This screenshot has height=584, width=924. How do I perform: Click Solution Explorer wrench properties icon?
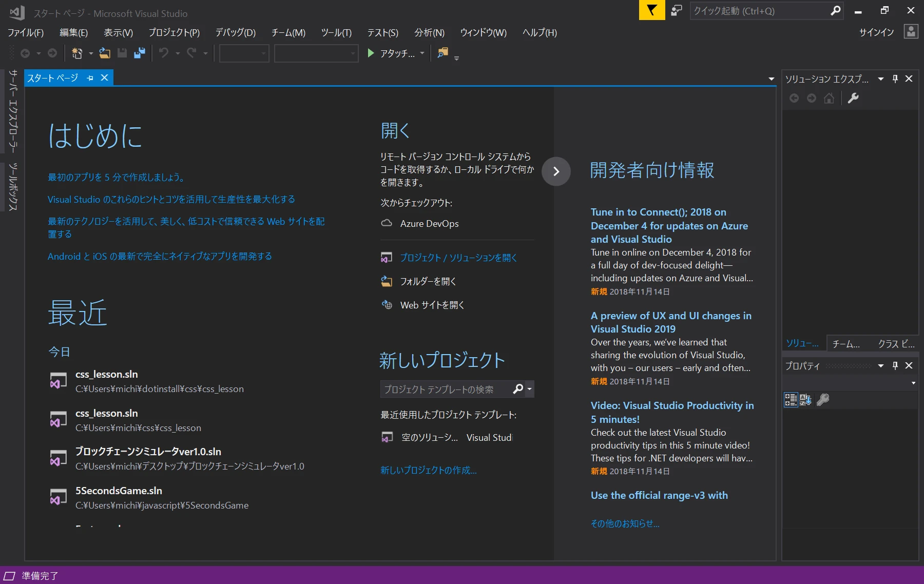(x=853, y=98)
